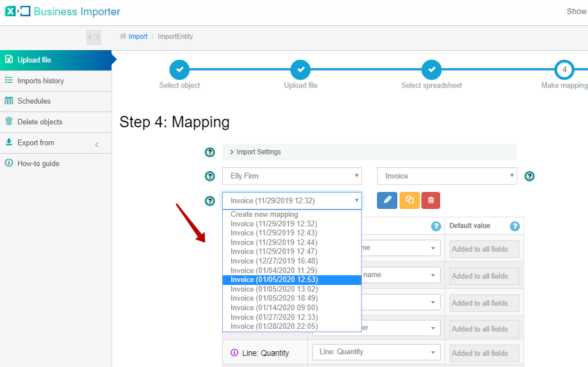Click the red delete mapping trash button
Image resolution: width=588 pixels, height=367 pixels.
point(430,200)
